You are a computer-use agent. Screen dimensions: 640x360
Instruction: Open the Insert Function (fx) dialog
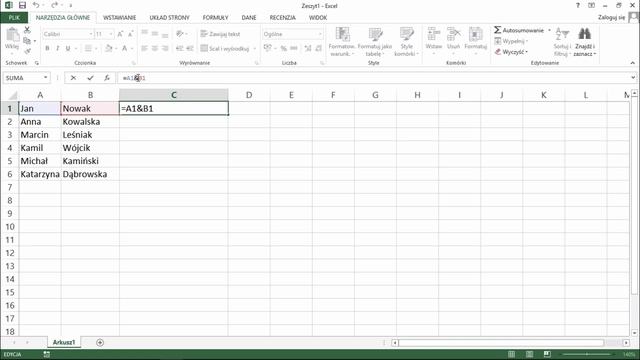pos(107,78)
